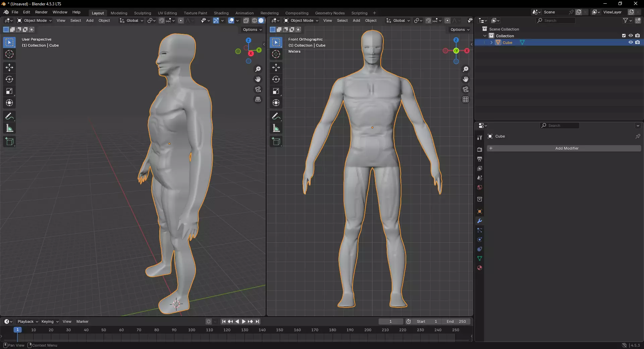Select the Cursor tool in left viewport
Screen dimensions: 644x349
[x=9, y=54]
